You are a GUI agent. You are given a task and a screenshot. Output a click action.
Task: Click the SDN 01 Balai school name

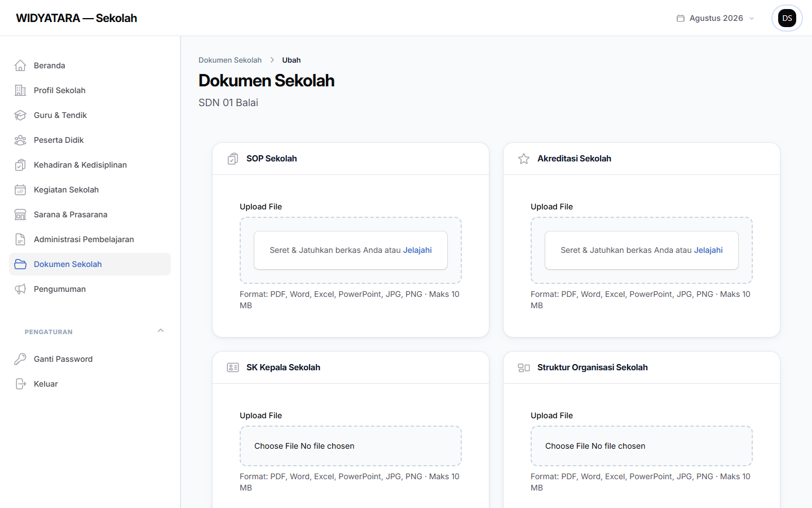pos(228,103)
